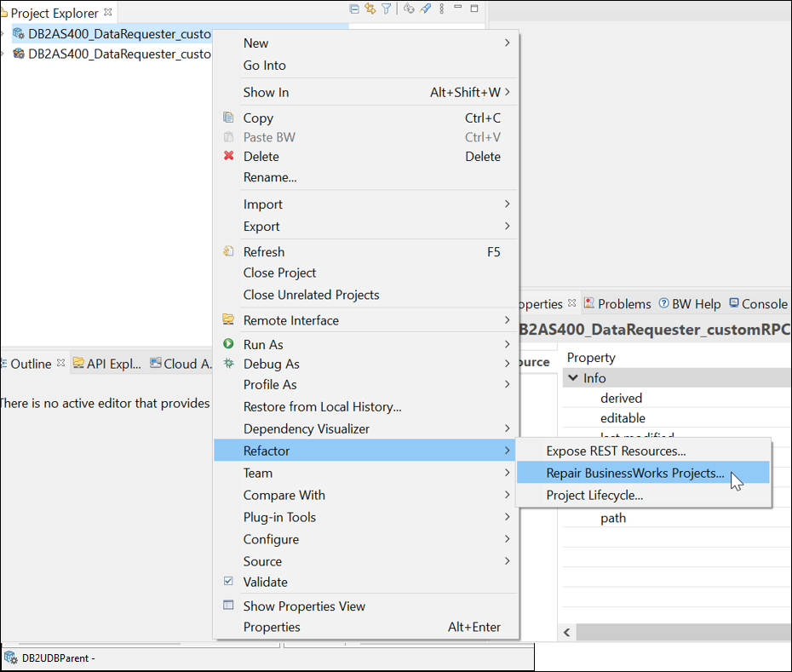Choose Close Unrelated Projects
This screenshot has height=672, width=792.
(366, 295)
